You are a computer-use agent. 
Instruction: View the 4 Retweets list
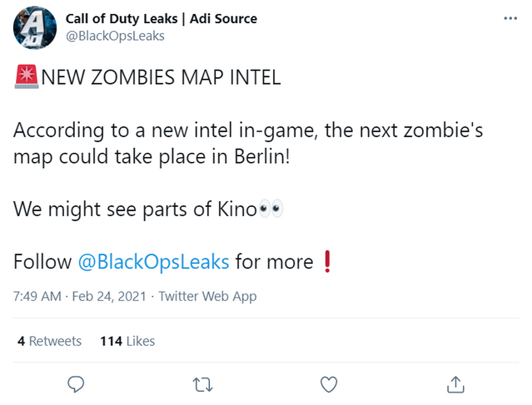pos(49,341)
